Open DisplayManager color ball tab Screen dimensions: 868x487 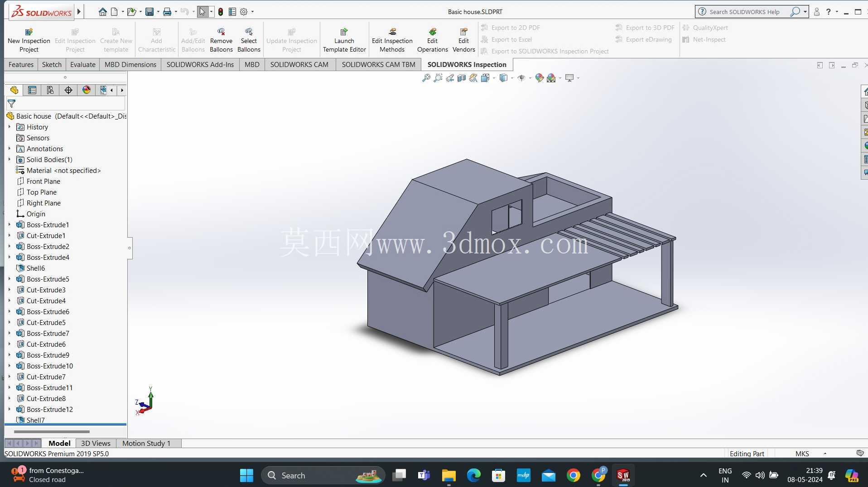coord(87,90)
